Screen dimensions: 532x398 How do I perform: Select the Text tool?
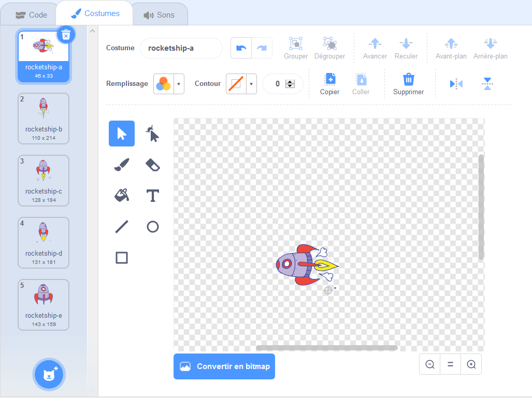point(152,196)
